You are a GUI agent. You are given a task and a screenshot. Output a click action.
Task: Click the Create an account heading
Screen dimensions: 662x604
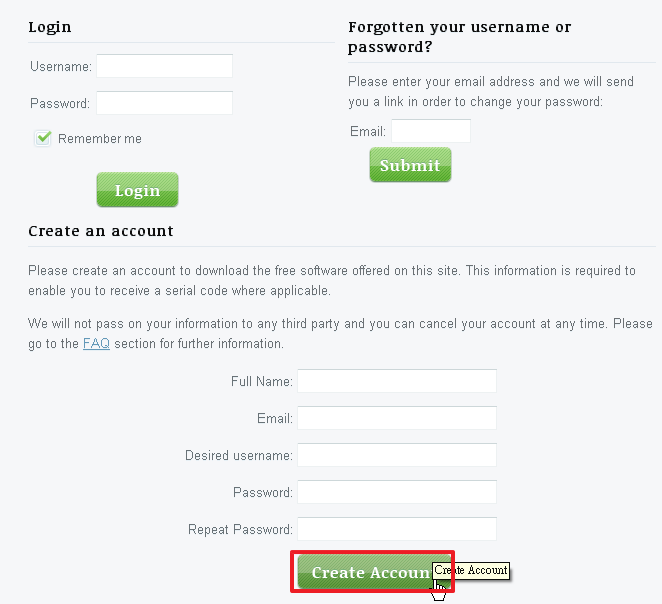[x=101, y=231]
